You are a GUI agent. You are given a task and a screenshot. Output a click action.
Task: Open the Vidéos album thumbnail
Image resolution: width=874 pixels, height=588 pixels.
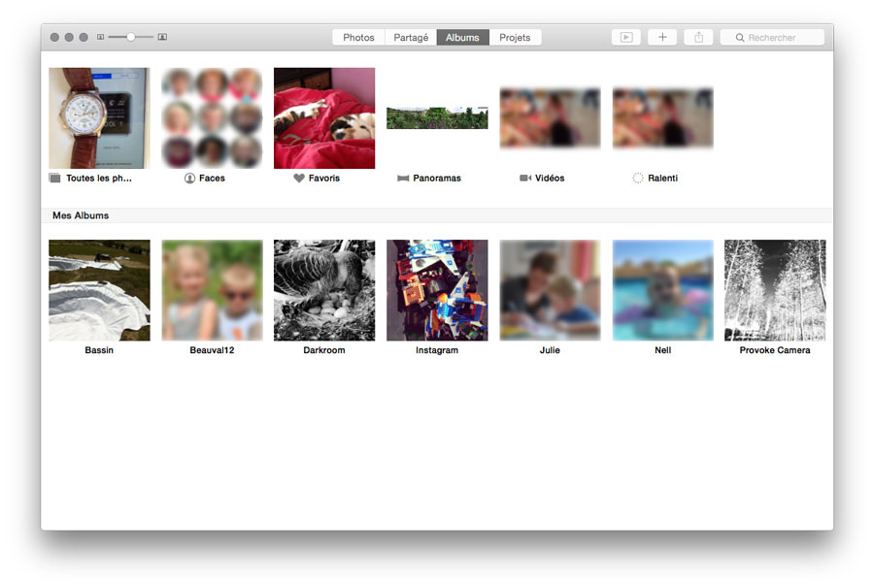tap(551, 118)
